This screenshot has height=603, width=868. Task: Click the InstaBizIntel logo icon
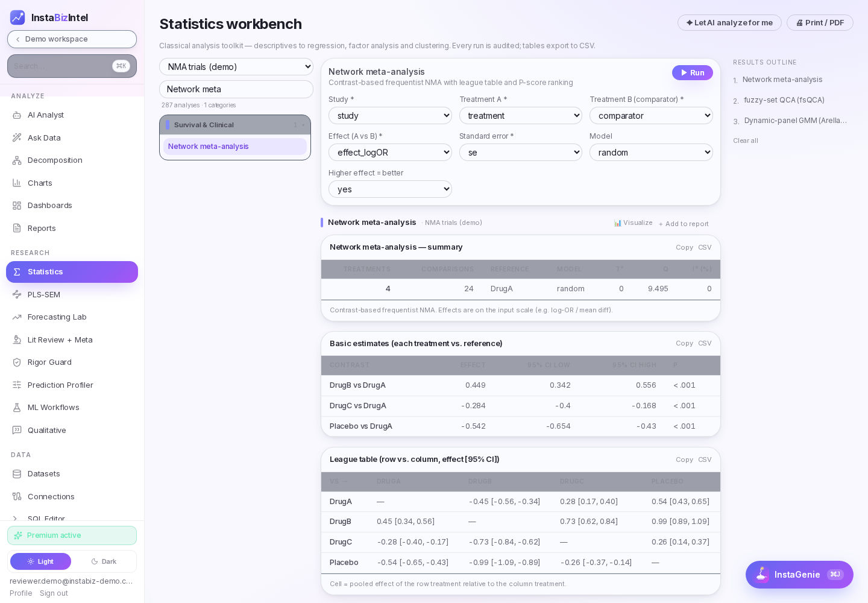pyautogui.click(x=17, y=17)
